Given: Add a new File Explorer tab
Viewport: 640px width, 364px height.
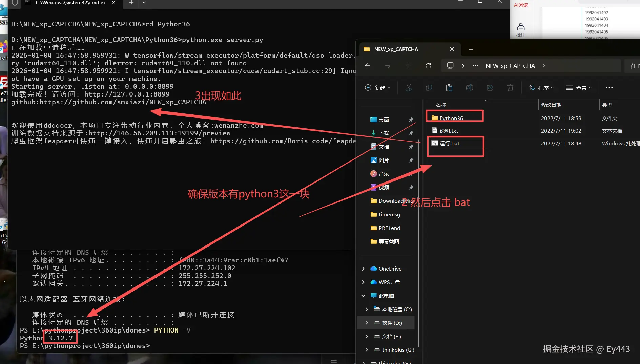Looking at the screenshot, I should point(471,49).
